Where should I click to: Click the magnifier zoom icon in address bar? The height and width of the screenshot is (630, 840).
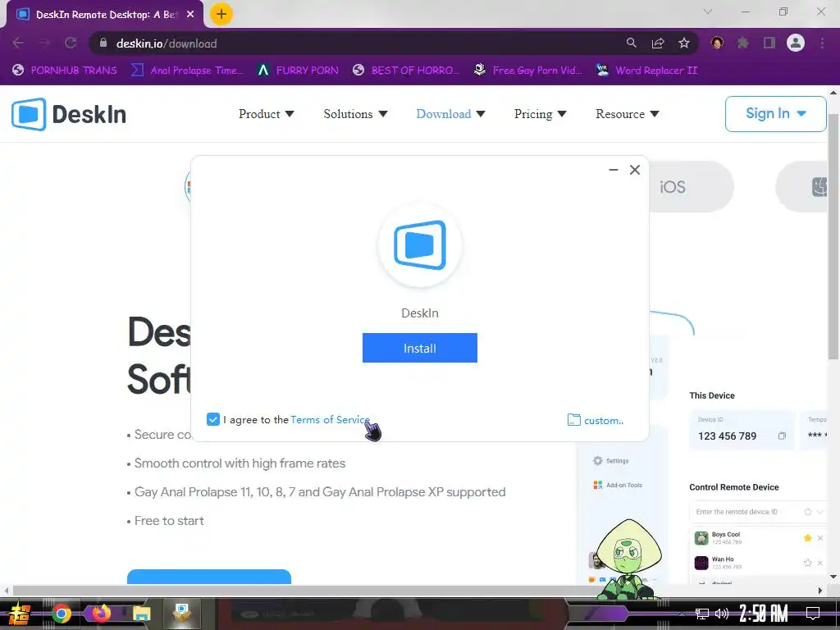[x=632, y=43]
